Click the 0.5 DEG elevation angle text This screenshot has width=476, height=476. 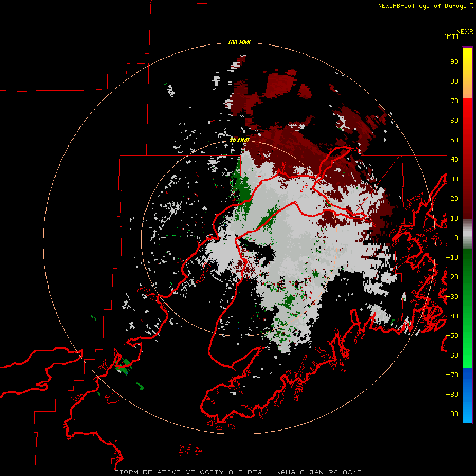[x=245, y=472]
